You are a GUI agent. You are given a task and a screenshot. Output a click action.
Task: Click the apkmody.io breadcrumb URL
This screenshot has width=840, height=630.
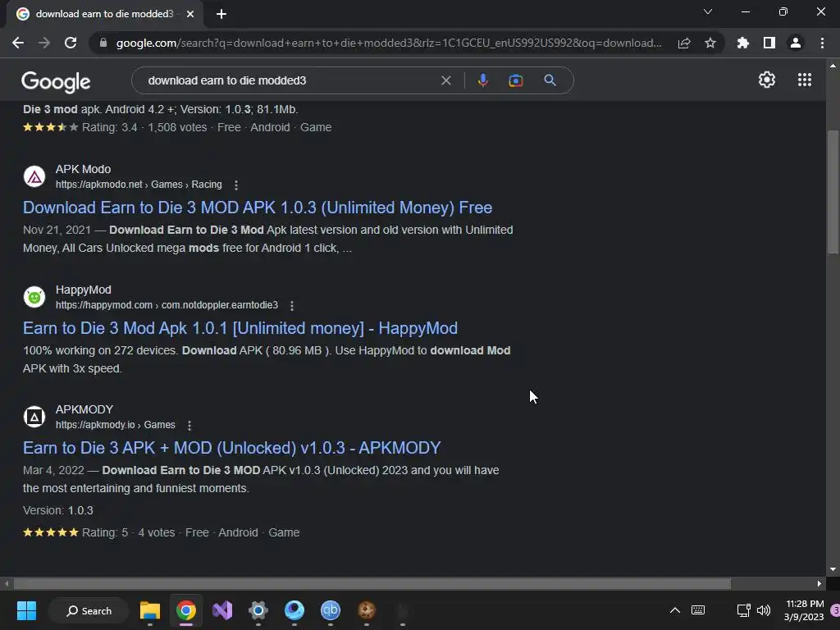(115, 425)
